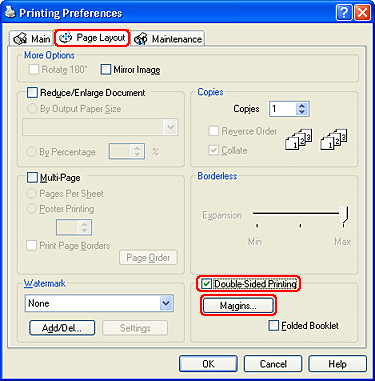Click the question mark help icon

click(344, 13)
